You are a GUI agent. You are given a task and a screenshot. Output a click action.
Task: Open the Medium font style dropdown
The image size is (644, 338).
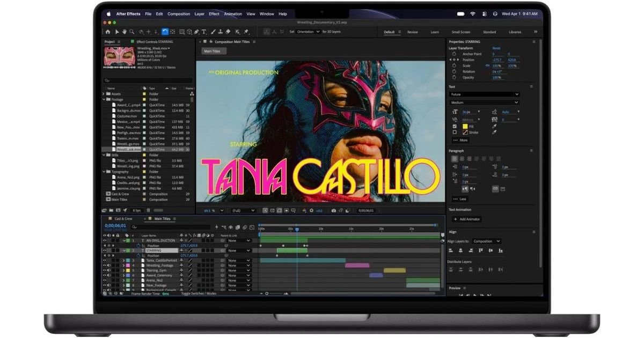[485, 102]
